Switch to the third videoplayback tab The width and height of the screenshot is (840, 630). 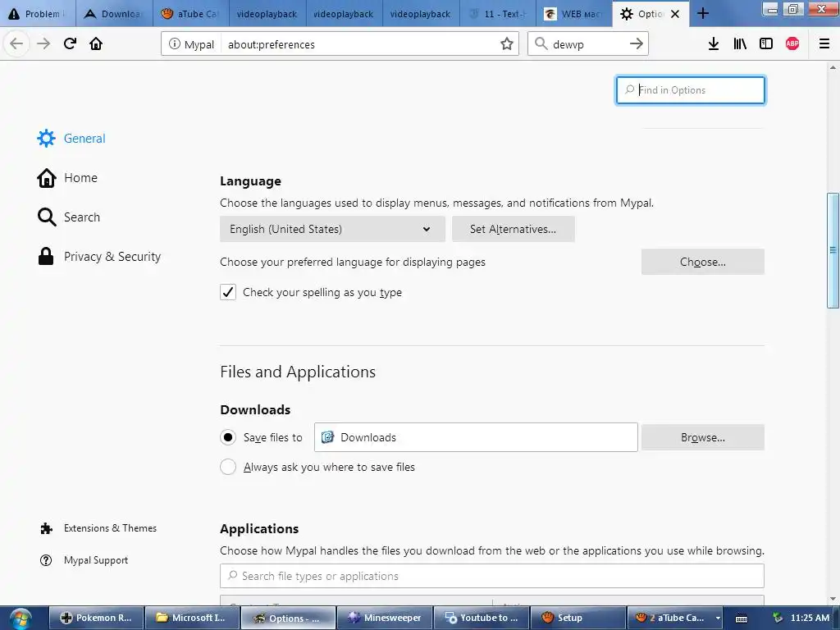421,14
